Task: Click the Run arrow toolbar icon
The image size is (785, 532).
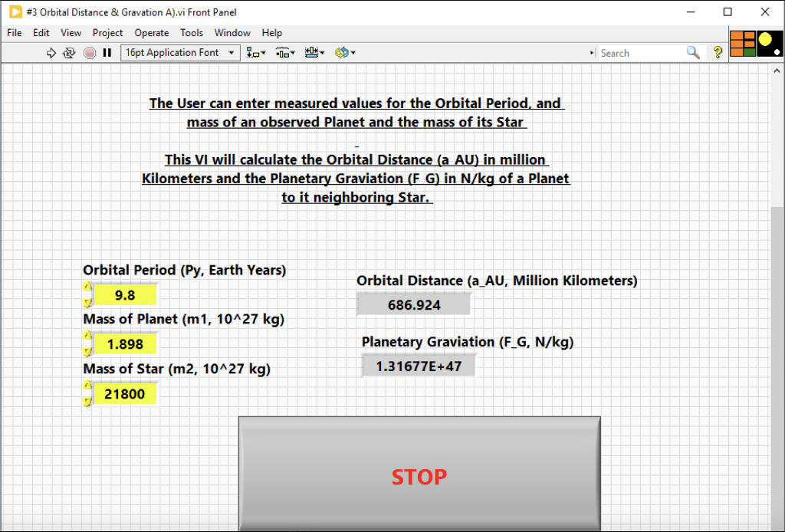Action: pyautogui.click(x=51, y=53)
